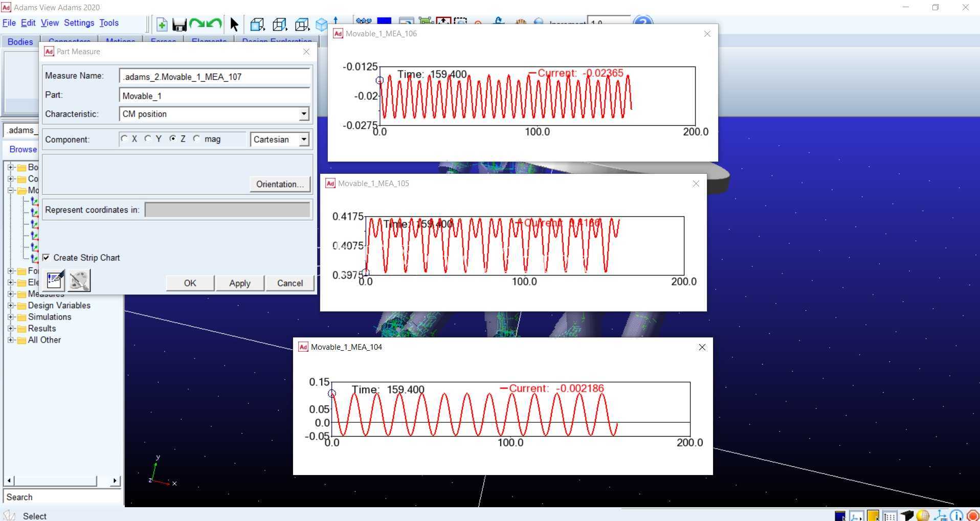Click the Part field containing Movable_1
This screenshot has width=980, height=521.
tap(215, 96)
